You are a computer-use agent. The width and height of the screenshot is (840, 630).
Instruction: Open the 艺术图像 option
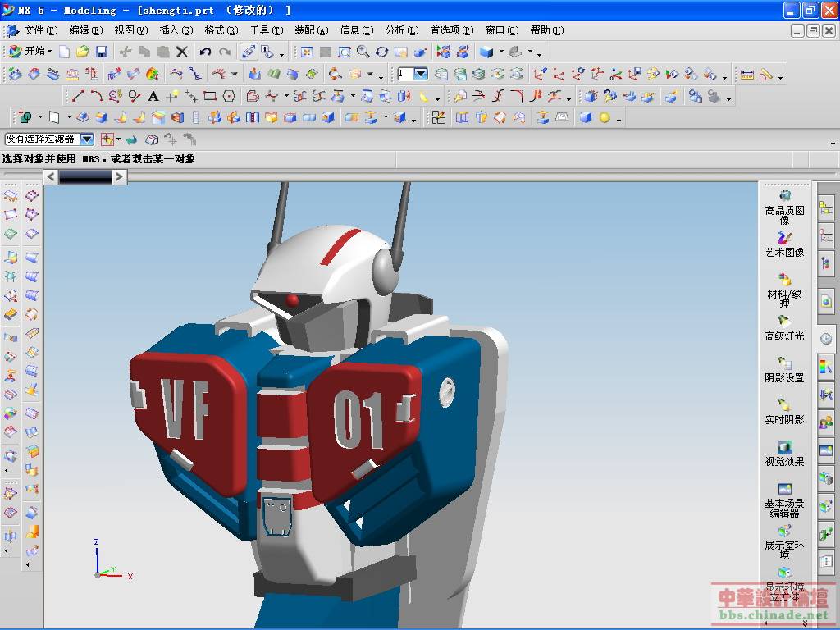pyautogui.click(x=785, y=244)
